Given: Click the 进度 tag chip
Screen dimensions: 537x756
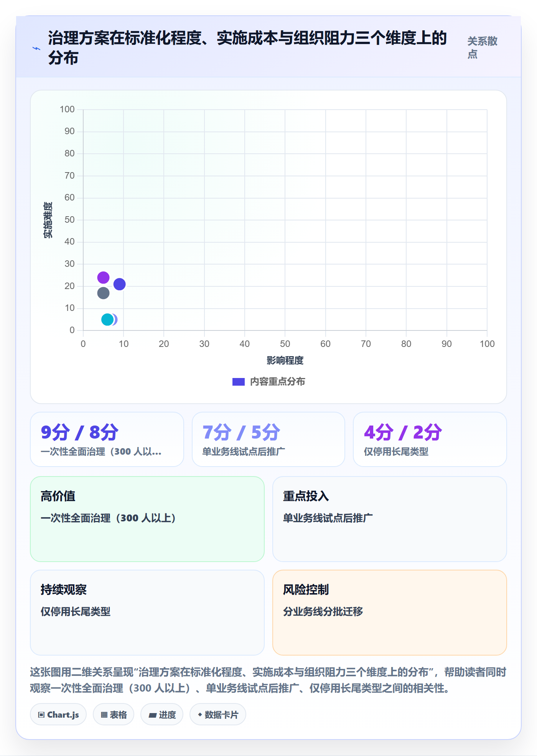Looking at the screenshot, I should [x=162, y=715].
